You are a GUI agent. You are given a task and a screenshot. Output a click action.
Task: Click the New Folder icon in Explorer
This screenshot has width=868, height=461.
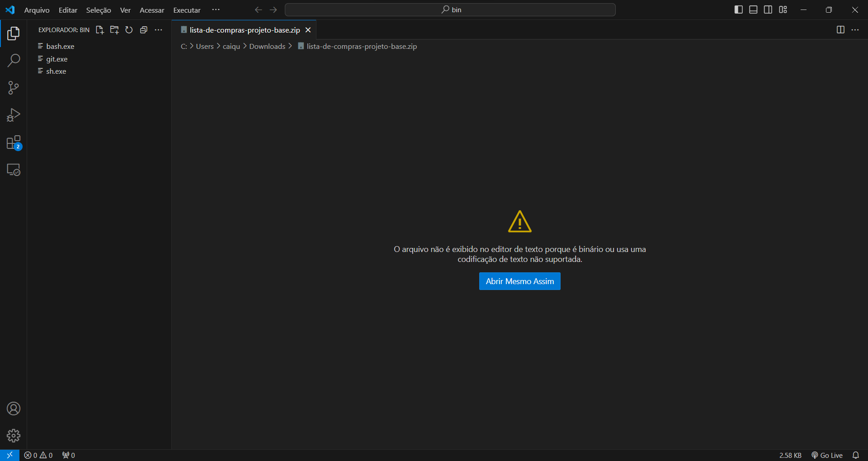(114, 30)
